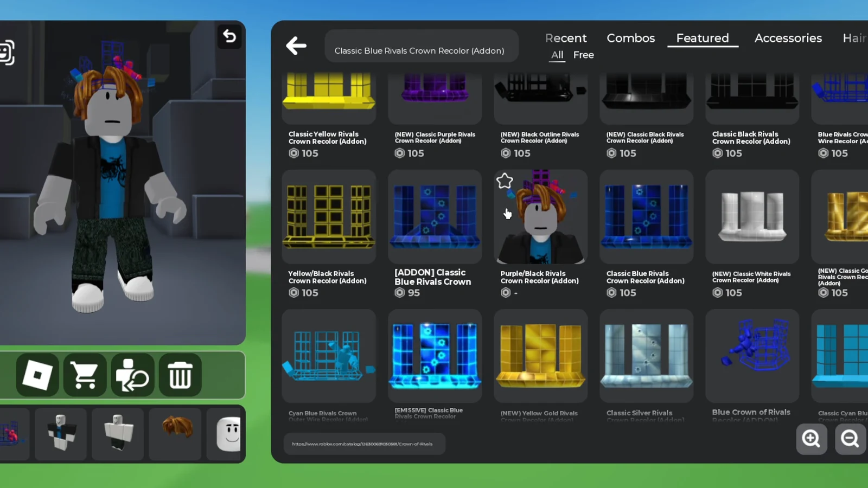The width and height of the screenshot is (868, 488).
Task: Click the 105 price under Classic Yellow Rivals Crown
Action: (x=303, y=153)
